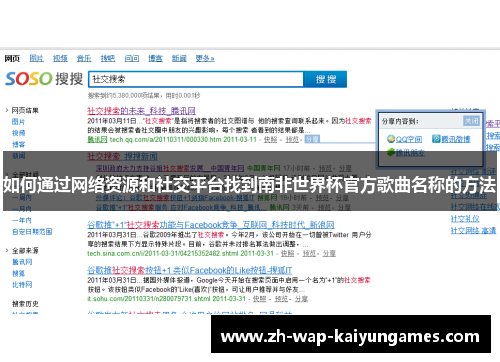Screen dimensions: 500x362
Task: Click highlighted 分享 on tech.qq.com result
Action: (x=312, y=139)
